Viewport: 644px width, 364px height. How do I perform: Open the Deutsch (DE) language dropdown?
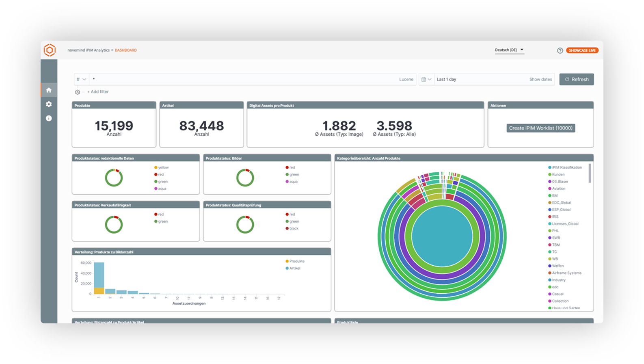509,50
